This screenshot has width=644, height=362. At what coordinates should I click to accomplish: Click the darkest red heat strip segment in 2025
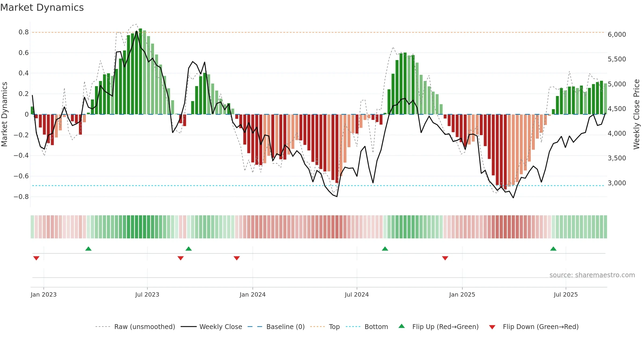click(x=505, y=227)
